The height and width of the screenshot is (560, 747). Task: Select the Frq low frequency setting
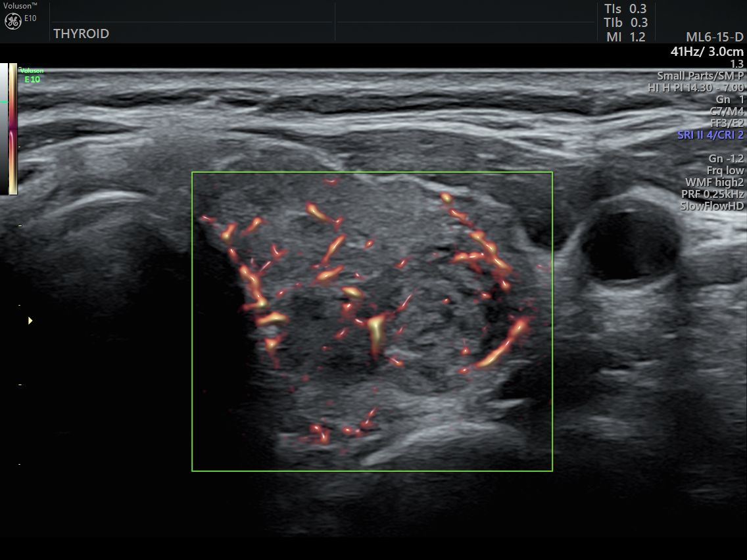pos(725,171)
